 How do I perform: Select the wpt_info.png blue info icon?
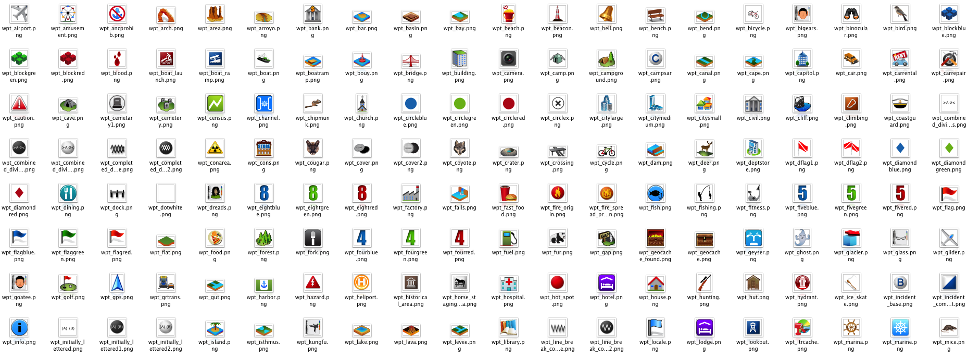19,327
